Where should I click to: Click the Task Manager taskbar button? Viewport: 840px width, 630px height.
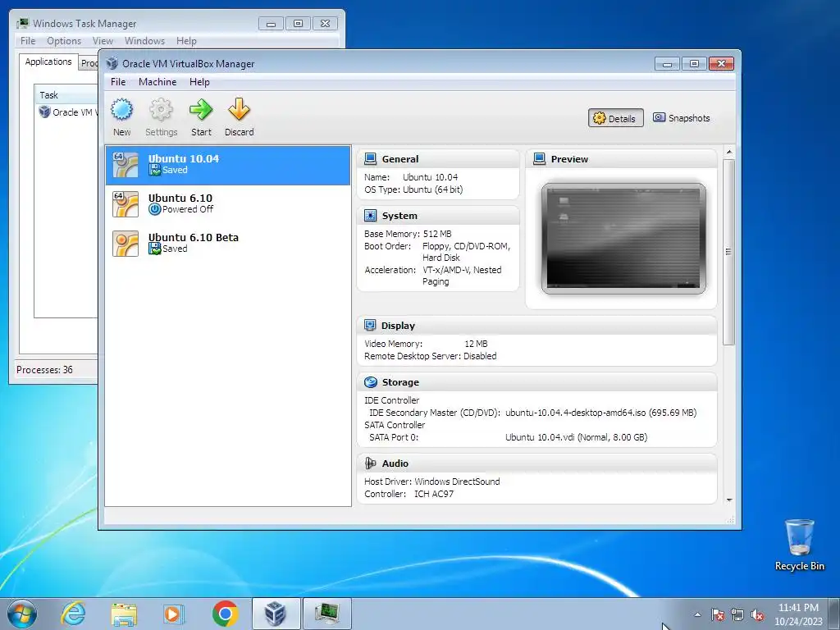pos(327,614)
